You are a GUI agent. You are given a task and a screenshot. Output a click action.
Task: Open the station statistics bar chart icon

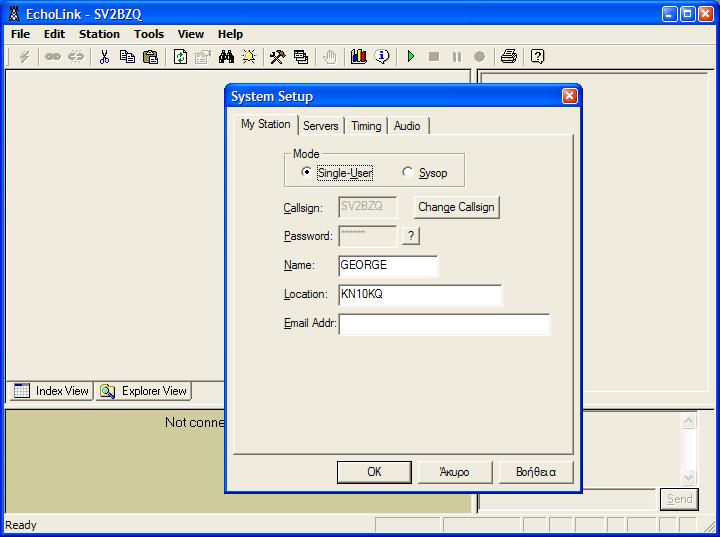(x=359, y=57)
